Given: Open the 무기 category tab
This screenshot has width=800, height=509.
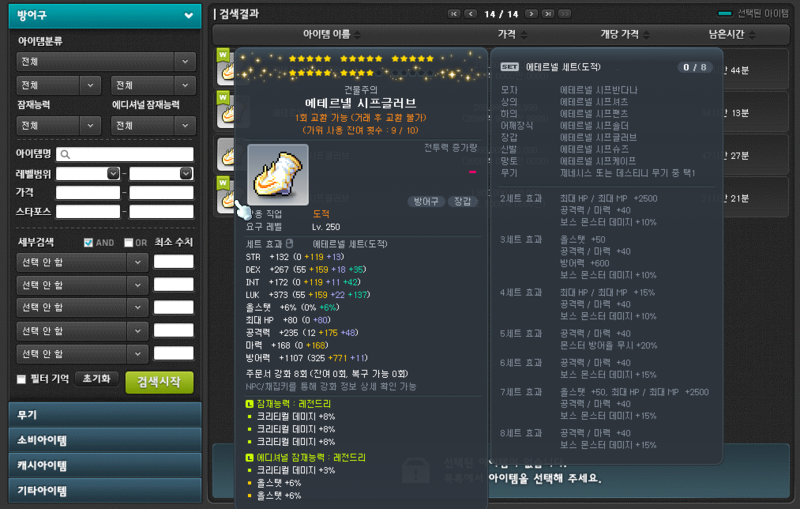Looking at the screenshot, I should coord(105,415).
